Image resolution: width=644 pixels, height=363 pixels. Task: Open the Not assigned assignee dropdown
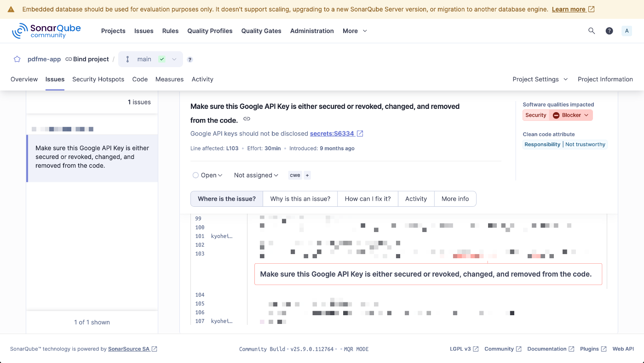click(x=256, y=175)
